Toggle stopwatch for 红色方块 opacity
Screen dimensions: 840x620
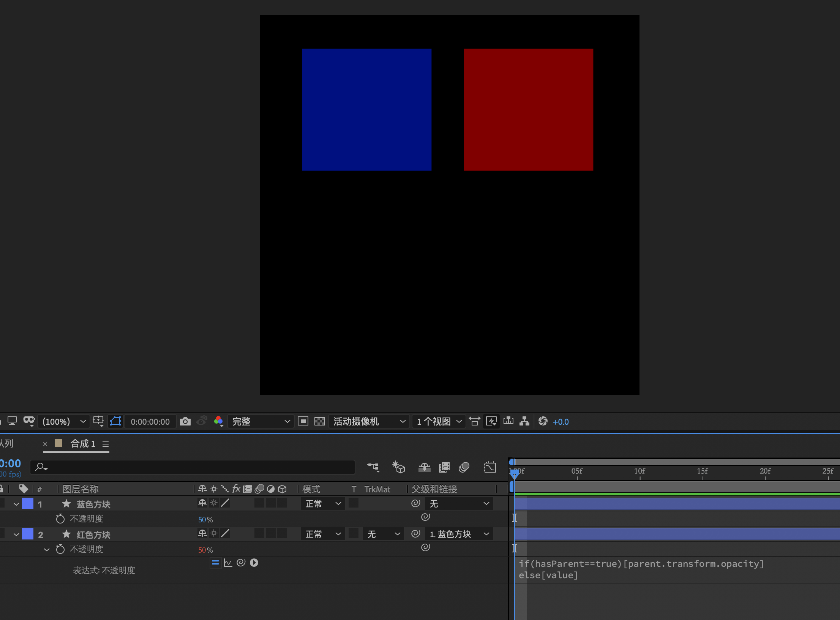point(60,549)
